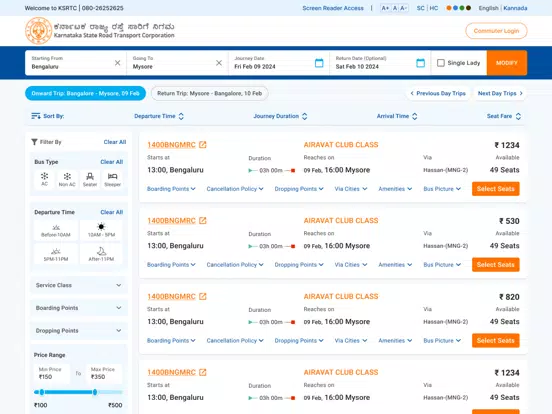
Task: Open external link icon of ₹820 bus
Action: [203, 296]
